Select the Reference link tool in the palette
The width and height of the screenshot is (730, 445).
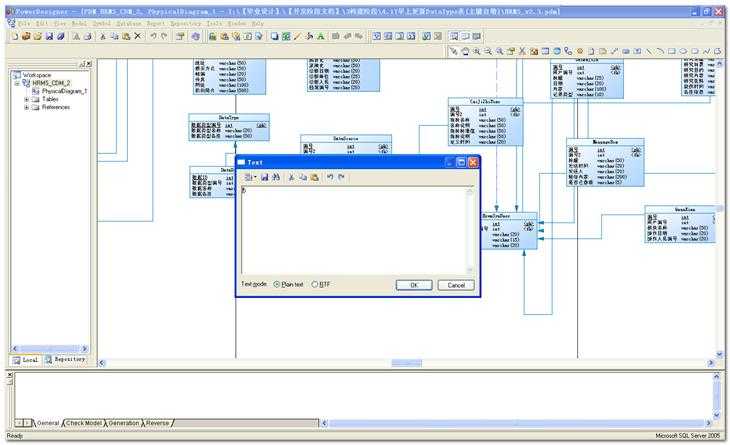pyautogui.click(x=568, y=51)
